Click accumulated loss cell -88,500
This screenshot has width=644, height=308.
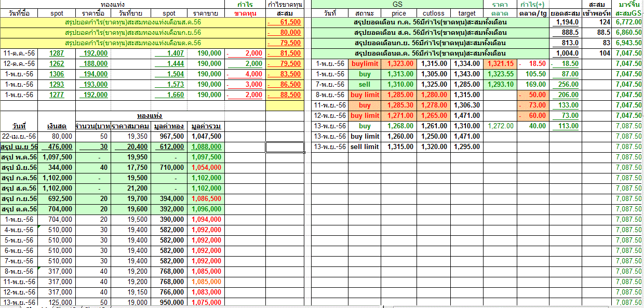(284, 95)
